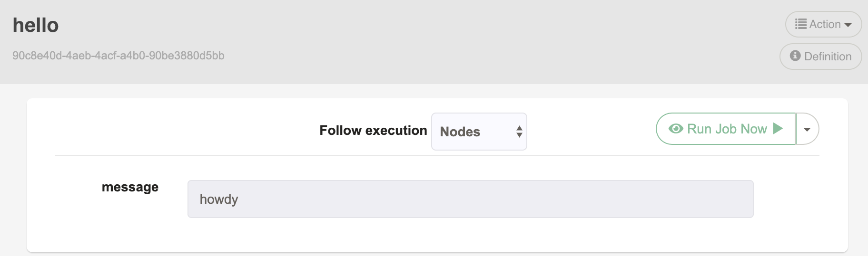
Task: Click the word Nodes in the selector
Action: pos(460,132)
